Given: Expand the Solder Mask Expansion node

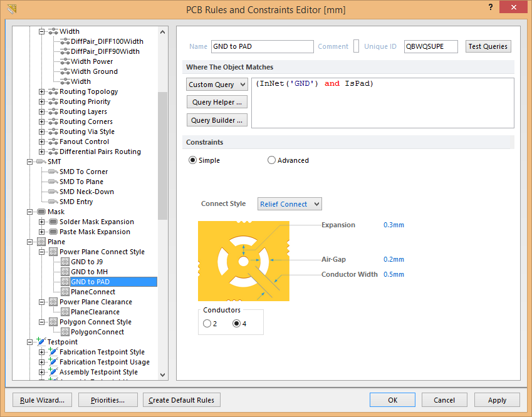Looking at the screenshot, I should 41,222.
